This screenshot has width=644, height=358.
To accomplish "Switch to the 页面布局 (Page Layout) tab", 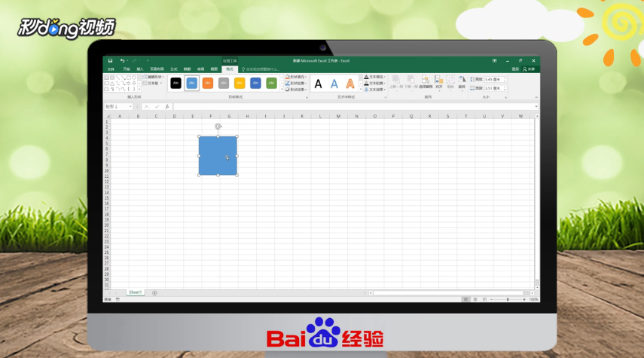I will (157, 69).
